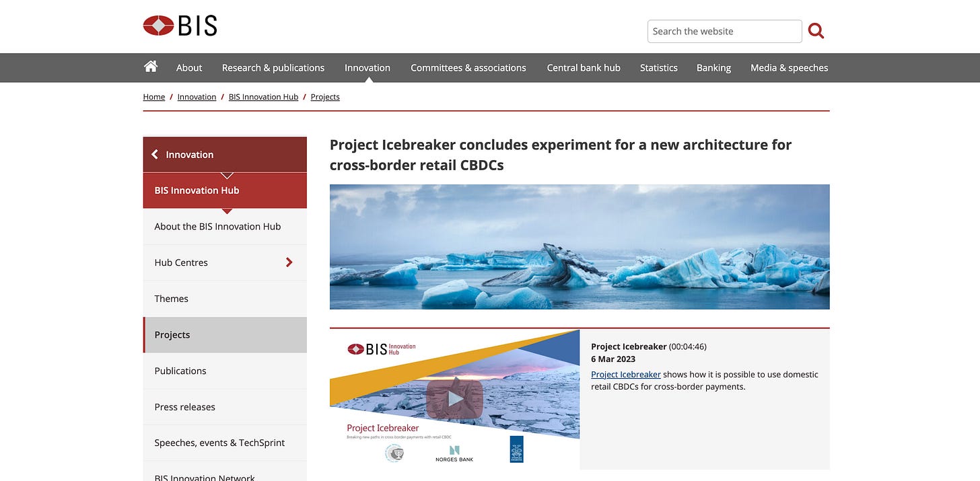Open About the BIS Innovation Hub
Viewport: 980px width, 481px height.
click(x=225, y=227)
